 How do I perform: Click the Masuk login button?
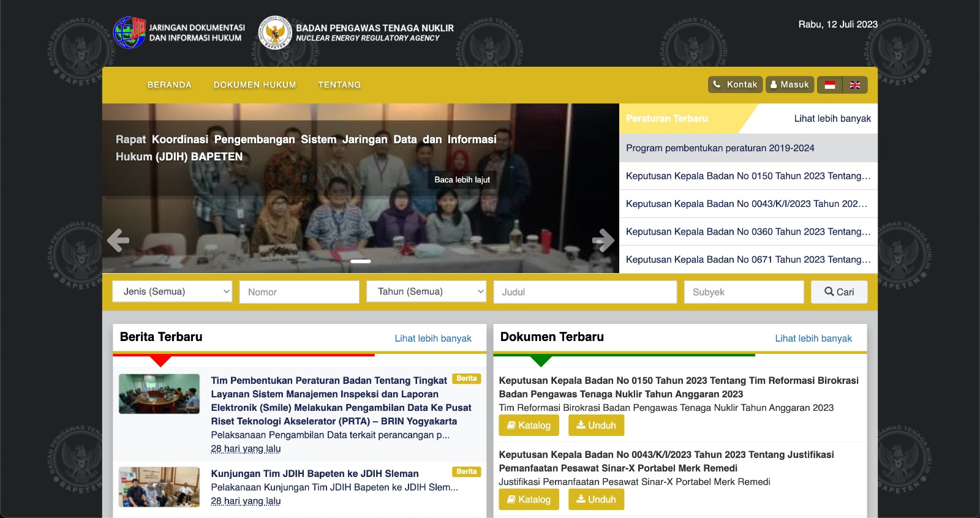790,84
